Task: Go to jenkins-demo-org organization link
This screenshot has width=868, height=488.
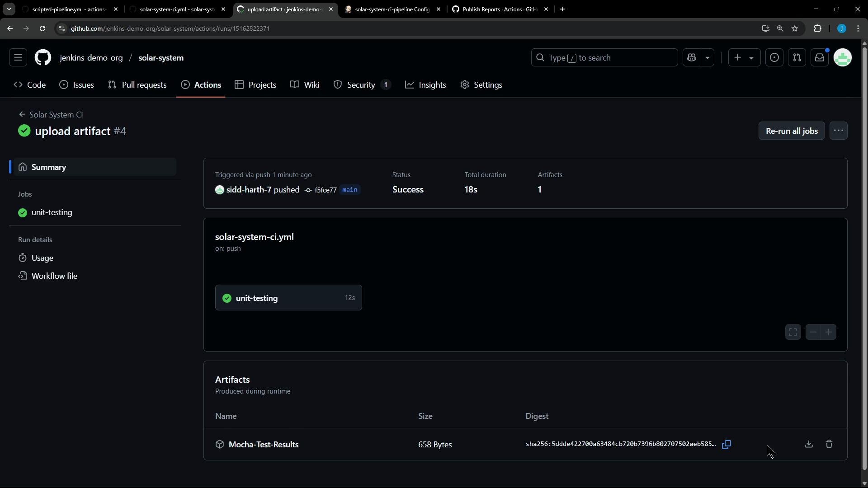Action: (x=91, y=58)
